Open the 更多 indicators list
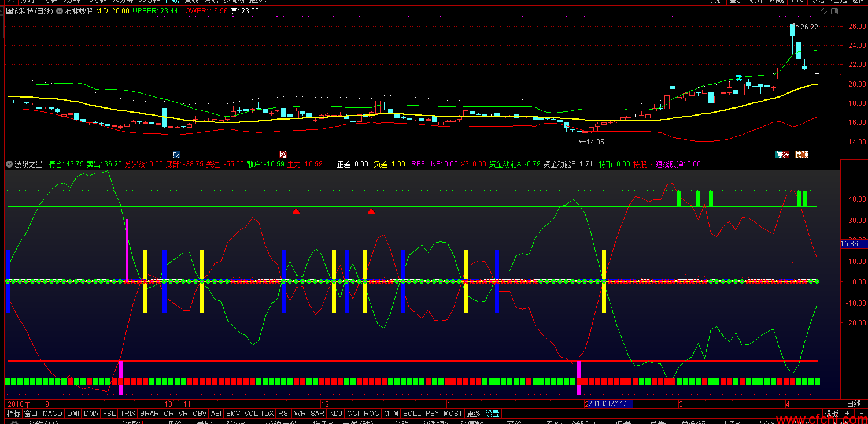Screen dimensions: 868x424 pyautogui.click(x=474, y=414)
